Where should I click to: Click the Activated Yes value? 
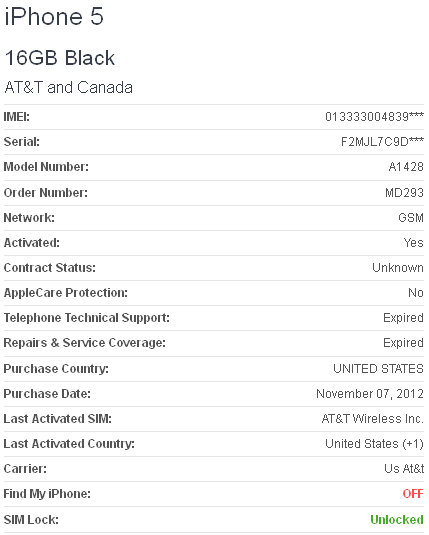[x=414, y=243]
